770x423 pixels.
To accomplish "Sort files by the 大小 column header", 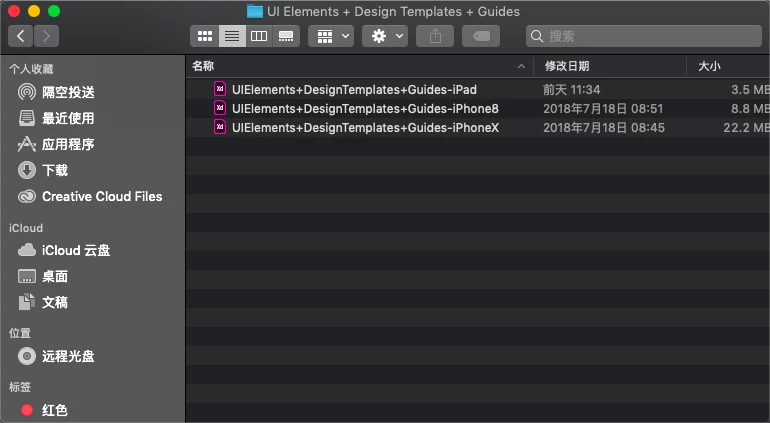I will (x=728, y=66).
